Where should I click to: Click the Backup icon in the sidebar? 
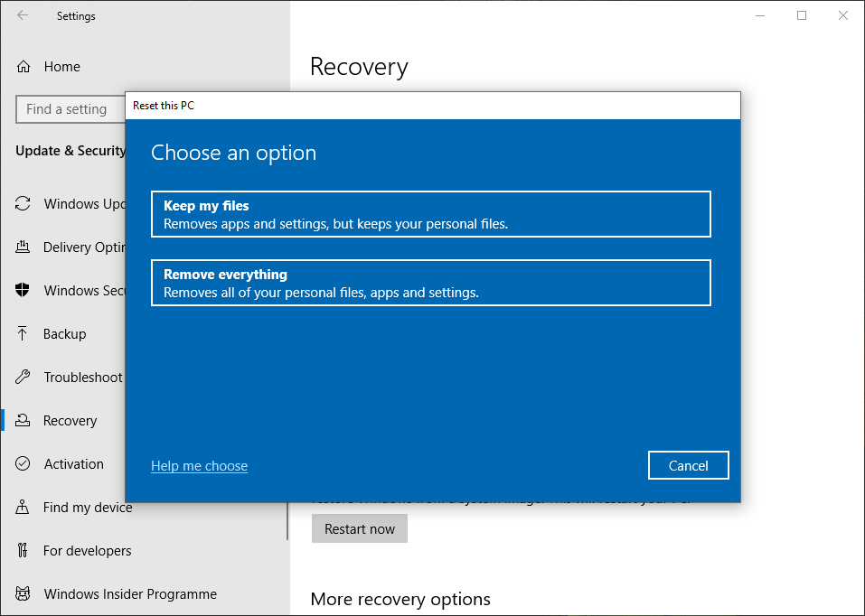tap(23, 333)
